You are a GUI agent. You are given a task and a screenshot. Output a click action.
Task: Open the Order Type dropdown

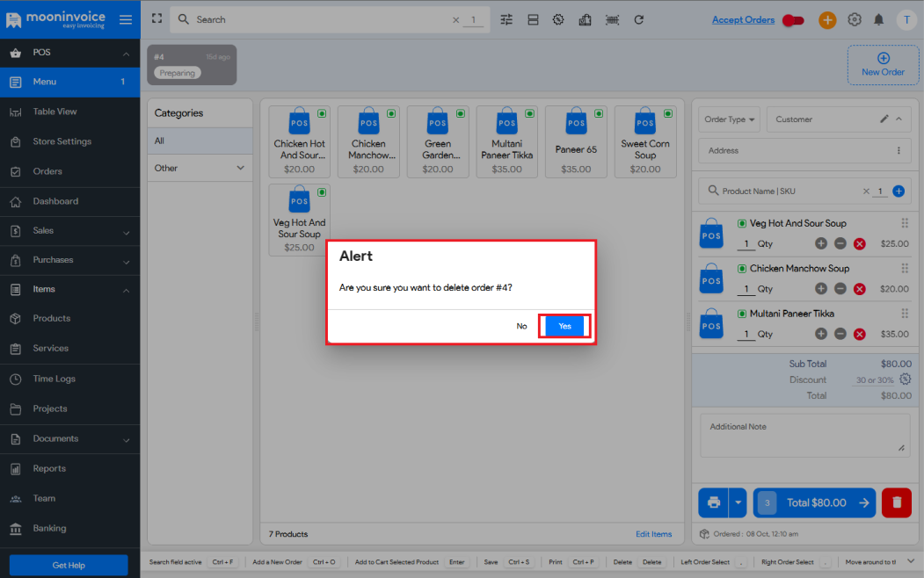pos(731,119)
